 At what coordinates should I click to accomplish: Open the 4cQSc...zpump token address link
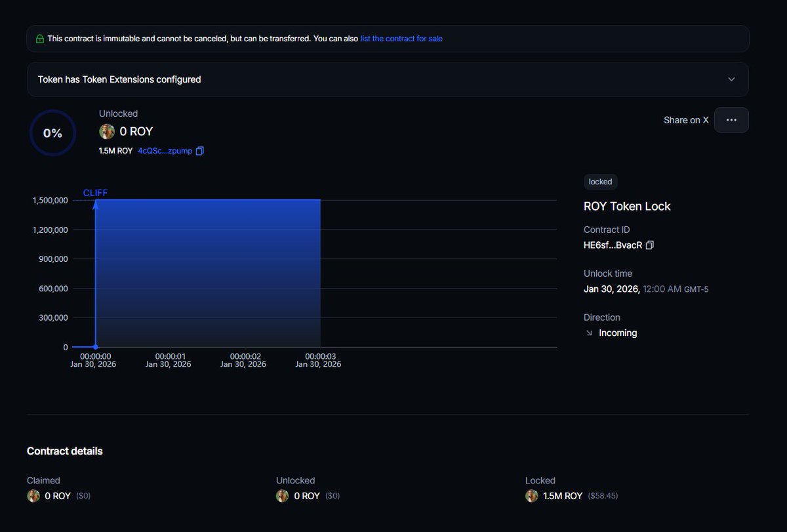pyautogui.click(x=164, y=151)
